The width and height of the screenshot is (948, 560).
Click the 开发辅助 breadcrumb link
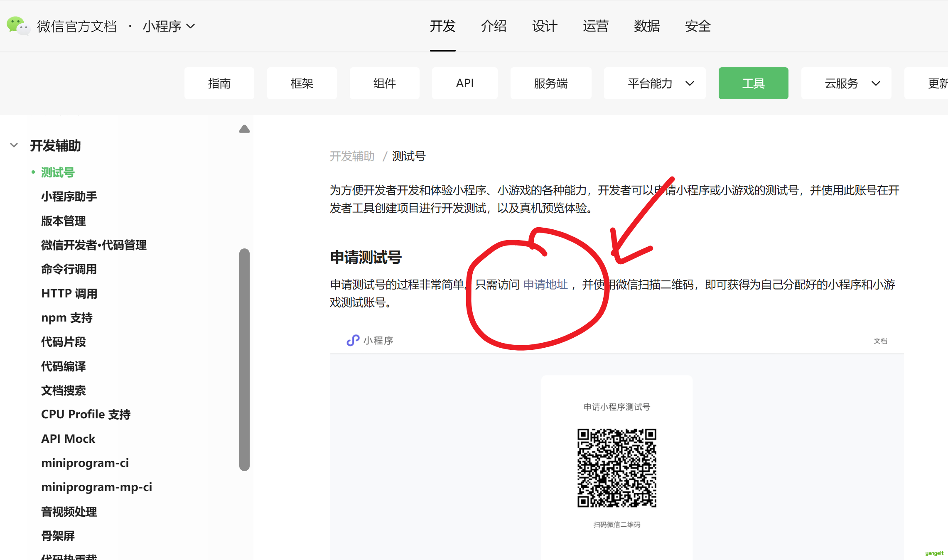pyautogui.click(x=352, y=156)
